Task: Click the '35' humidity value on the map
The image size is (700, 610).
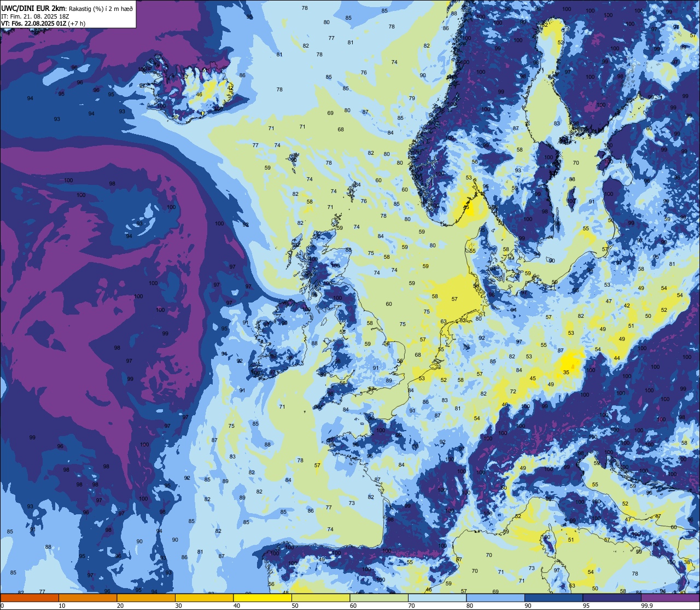Action: point(566,373)
